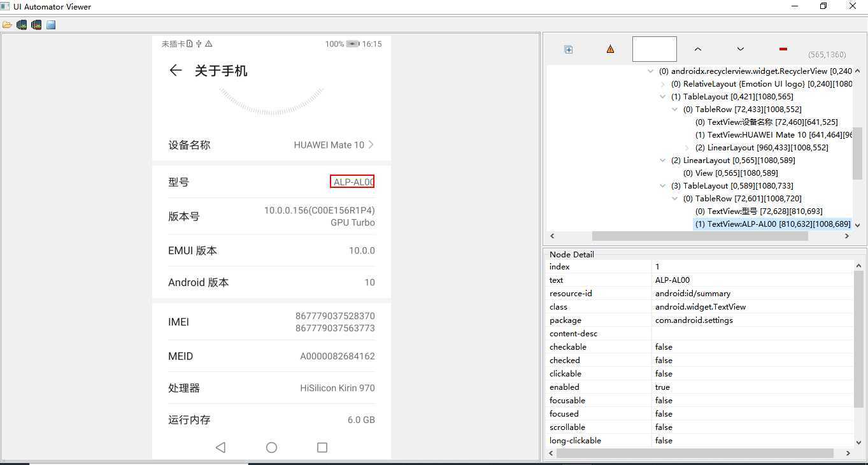Tap the 设备名称 row in phone screen
The height and width of the screenshot is (465, 868).
pyautogui.click(x=271, y=145)
